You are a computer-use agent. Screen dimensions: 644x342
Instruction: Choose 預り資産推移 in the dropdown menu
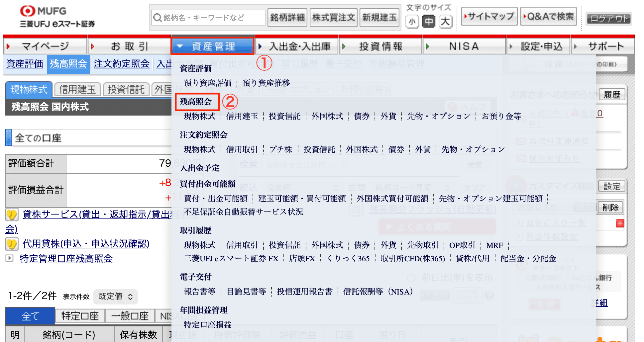[x=266, y=83]
